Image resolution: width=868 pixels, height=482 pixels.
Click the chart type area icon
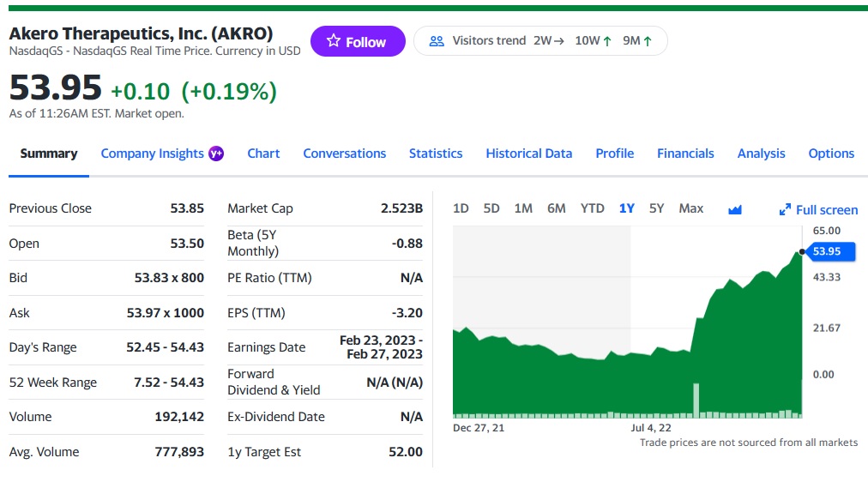(734, 209)
